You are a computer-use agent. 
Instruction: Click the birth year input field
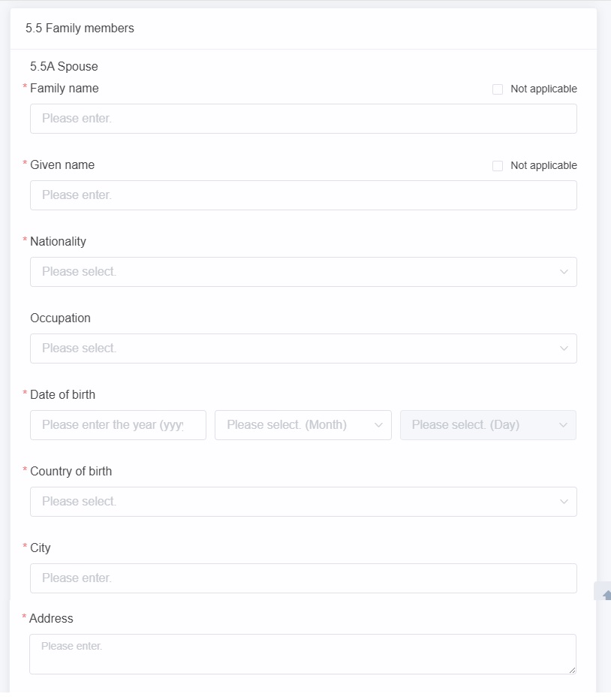pos(119,425)
